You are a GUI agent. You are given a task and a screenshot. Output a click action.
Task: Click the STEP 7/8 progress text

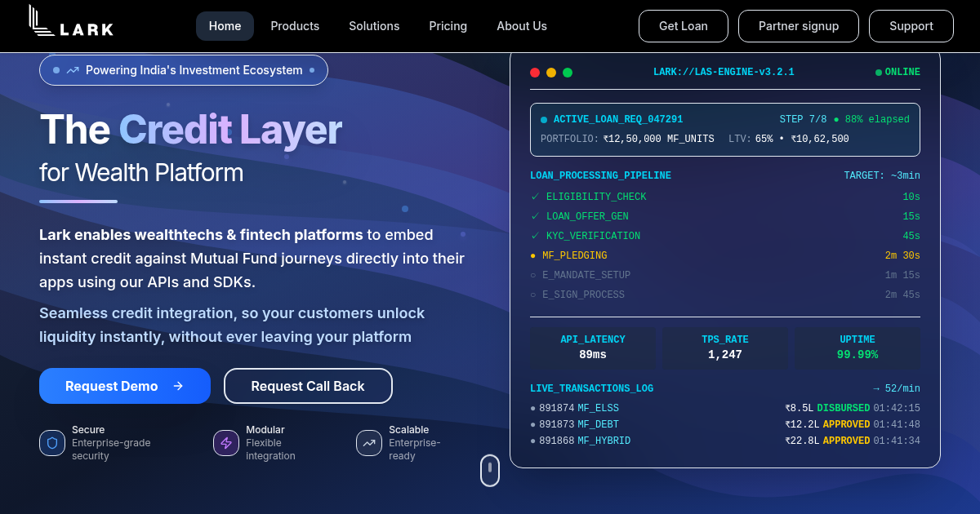pyautogui.click(x=804, y=119)
